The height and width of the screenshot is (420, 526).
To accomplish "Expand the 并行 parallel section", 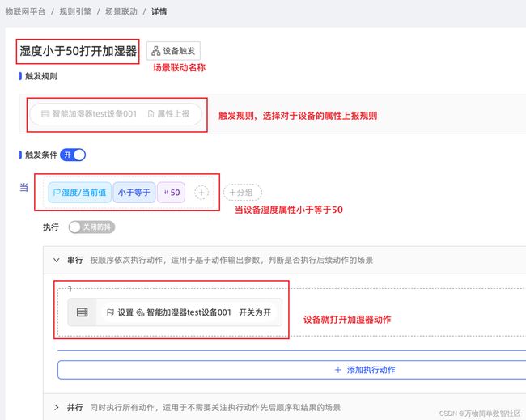I will [57, 408].
